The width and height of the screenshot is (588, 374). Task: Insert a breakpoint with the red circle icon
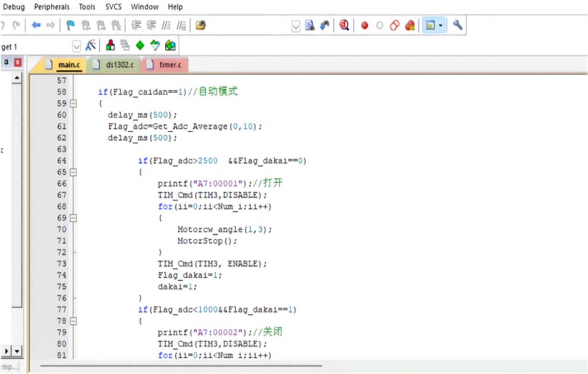tap(365, 26)
